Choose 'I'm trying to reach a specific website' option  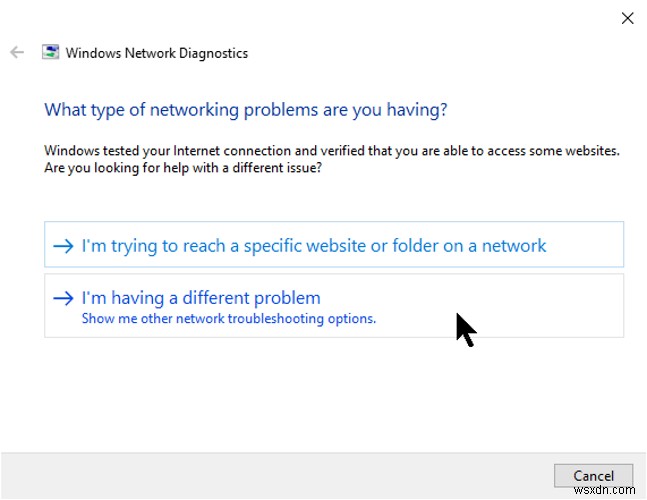pos(334,244)
